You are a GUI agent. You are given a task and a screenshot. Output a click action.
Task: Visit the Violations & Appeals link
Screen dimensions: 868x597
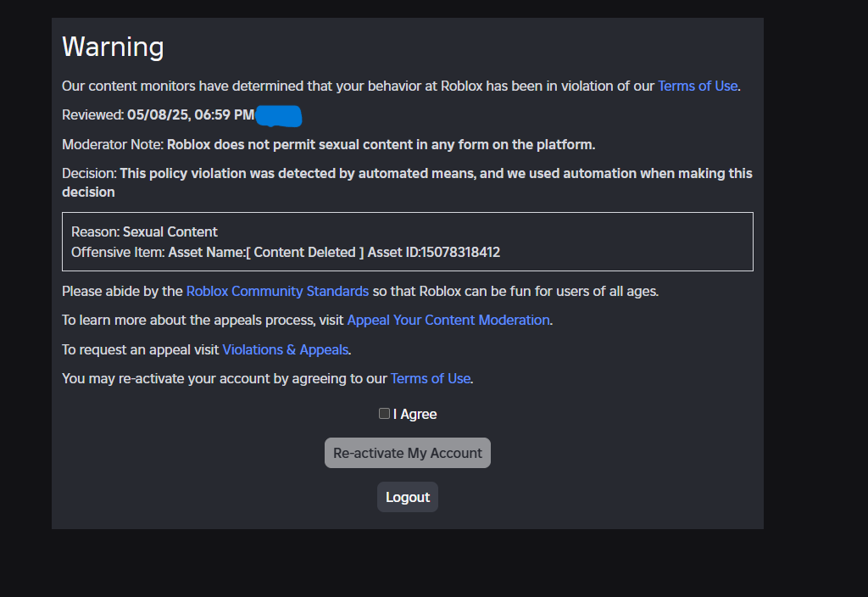pos(285,349)
